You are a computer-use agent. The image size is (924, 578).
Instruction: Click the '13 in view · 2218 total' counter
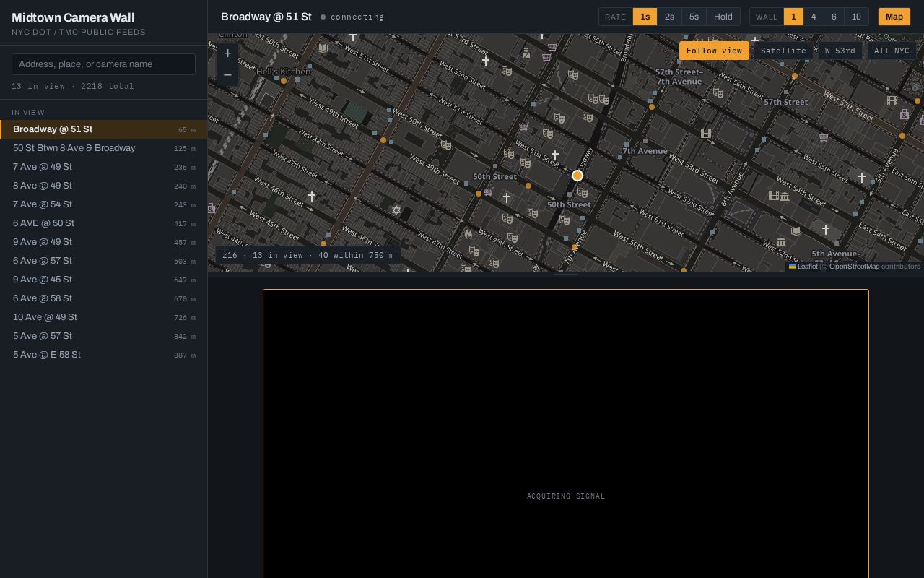[x=73, y=86]
